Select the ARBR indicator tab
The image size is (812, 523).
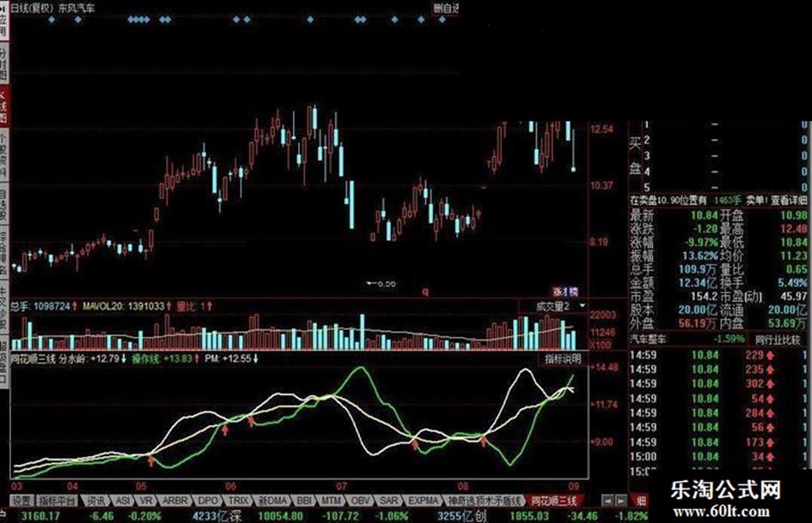pyautogui.click(x=175, y=501)
